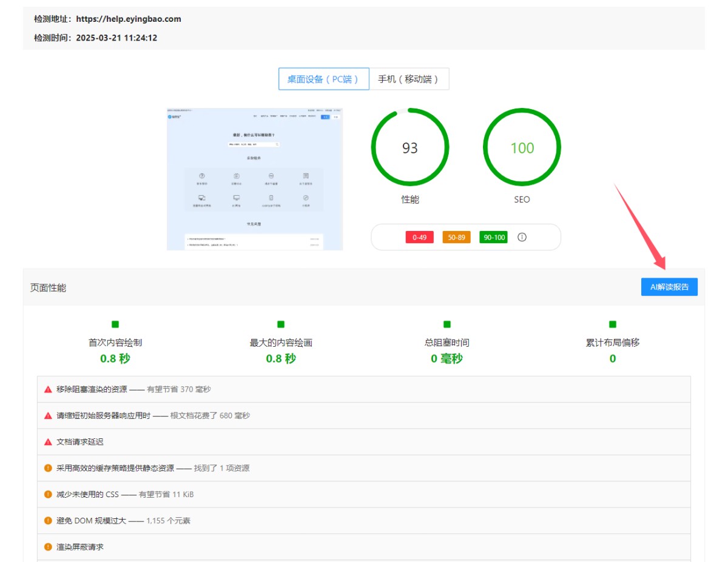Screen dimensions: 728x562
Task: Click orange icon beside 采用高效的缓存策略
Action: (x=48, y=468)
